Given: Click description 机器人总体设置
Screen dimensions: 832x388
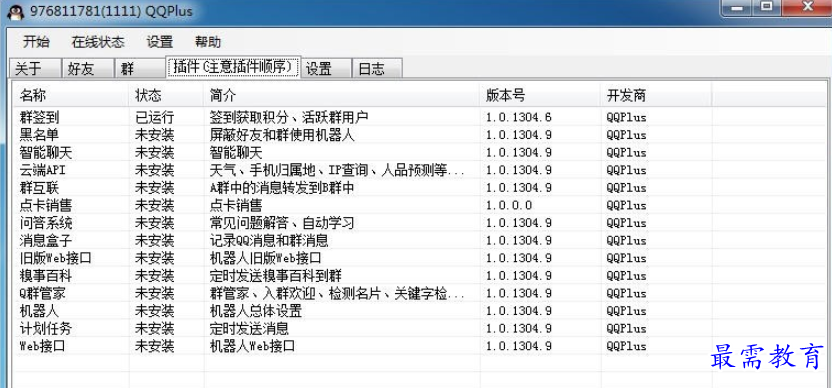Looking at the screenshot, I should tap(256, 311).
